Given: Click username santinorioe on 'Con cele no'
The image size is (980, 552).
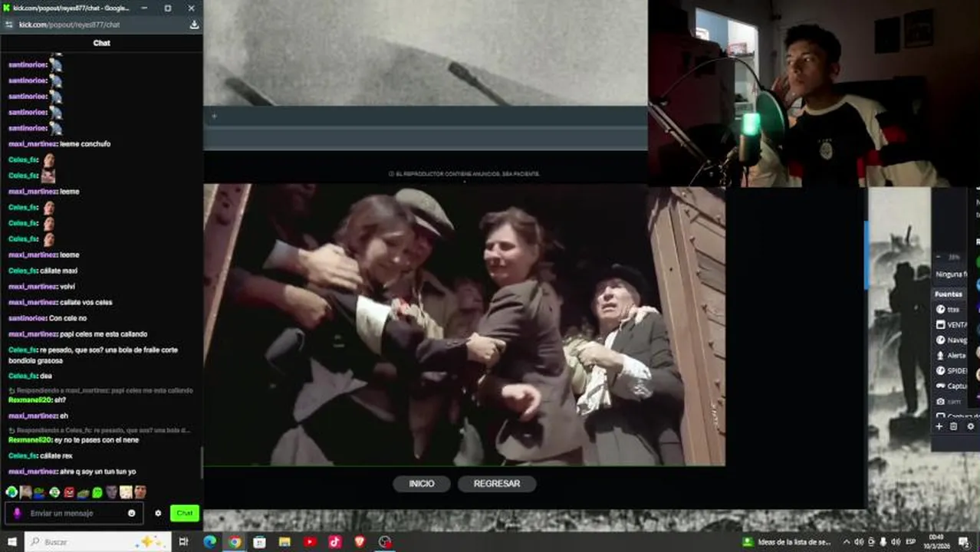Looking at the screenshot, I should pos(27,318).
